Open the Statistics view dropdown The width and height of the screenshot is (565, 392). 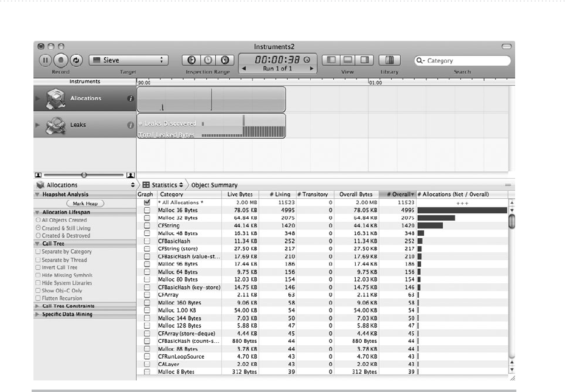point(163,185)
